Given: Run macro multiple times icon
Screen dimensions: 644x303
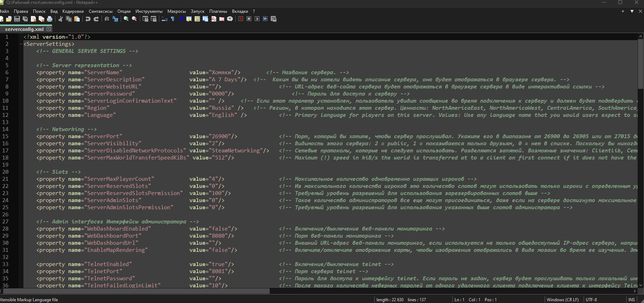Looking at the screenshot, I should [x=265, y=19].
